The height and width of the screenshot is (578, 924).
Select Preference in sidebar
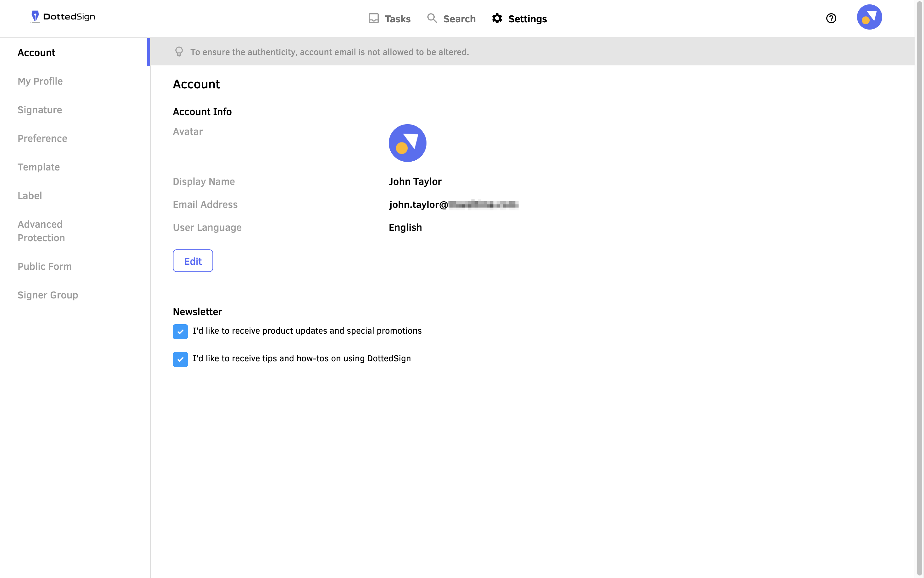(x=42, y=138)
